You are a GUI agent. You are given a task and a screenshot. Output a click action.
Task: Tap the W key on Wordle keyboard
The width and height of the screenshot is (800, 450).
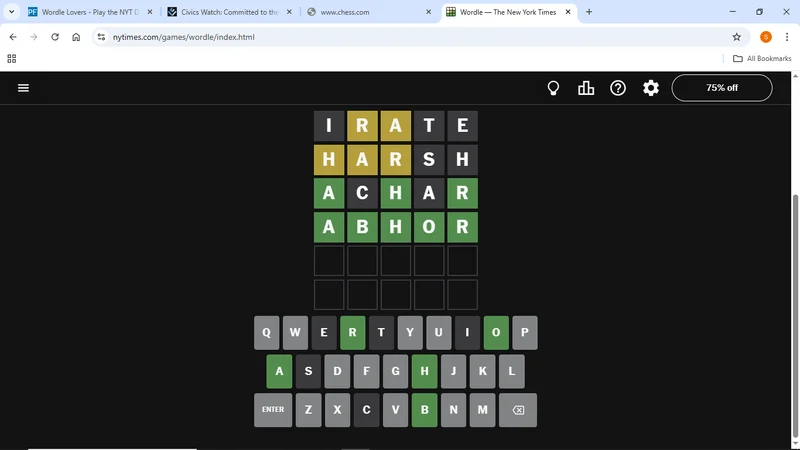(295, 333)
